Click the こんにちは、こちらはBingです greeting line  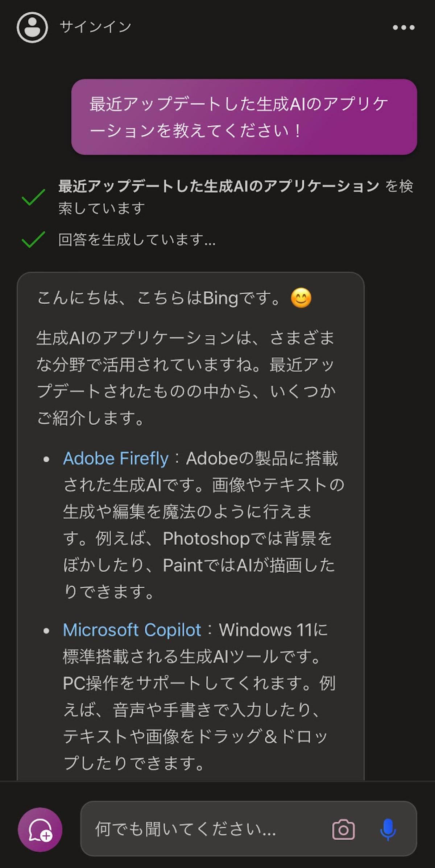pos(158,298)
